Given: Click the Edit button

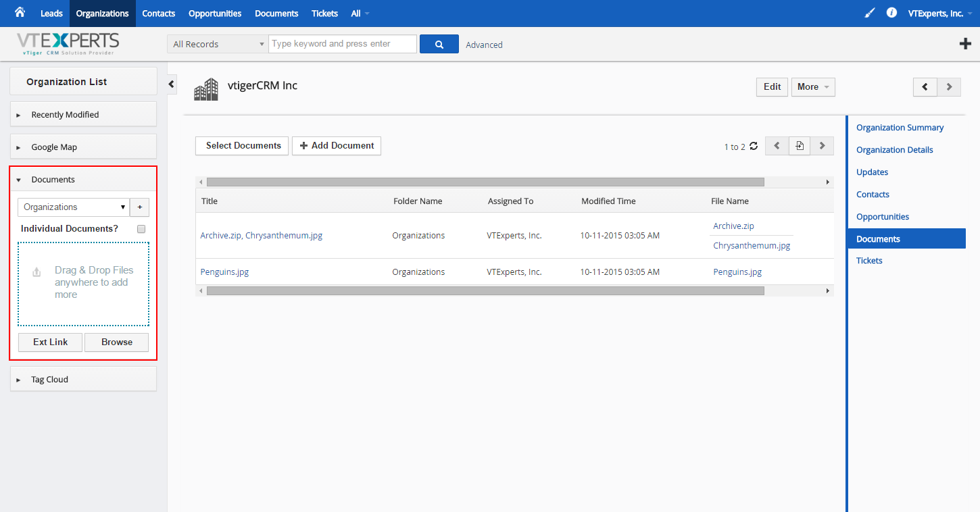Looking at the screenshot, I should tap(772, 86).
